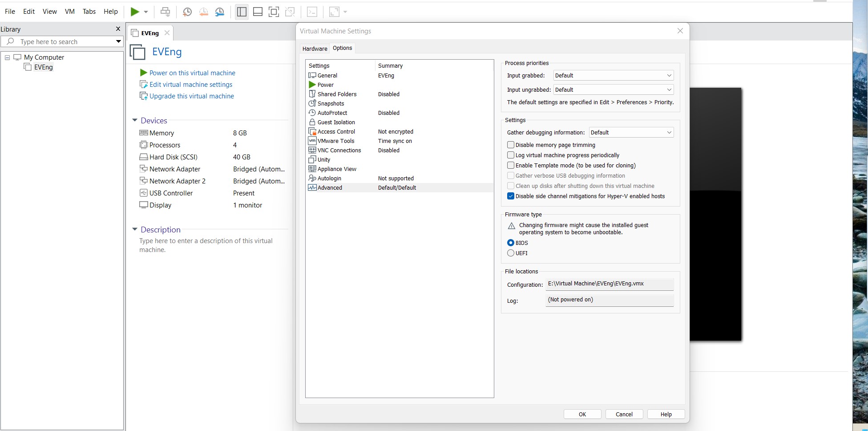The height and width of the screenshot is (431, 868).
Task: Switch to the Hardware tab
Action: (315, 49)
